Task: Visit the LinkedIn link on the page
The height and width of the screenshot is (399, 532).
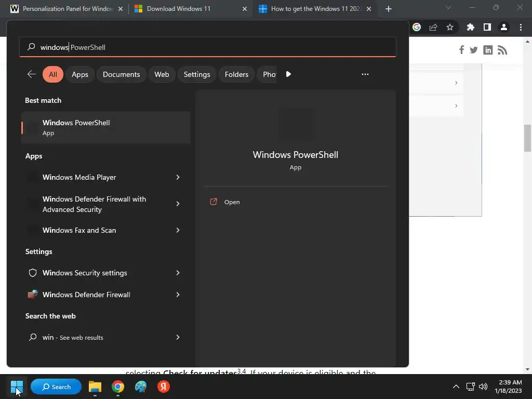Action: point(488,50)
